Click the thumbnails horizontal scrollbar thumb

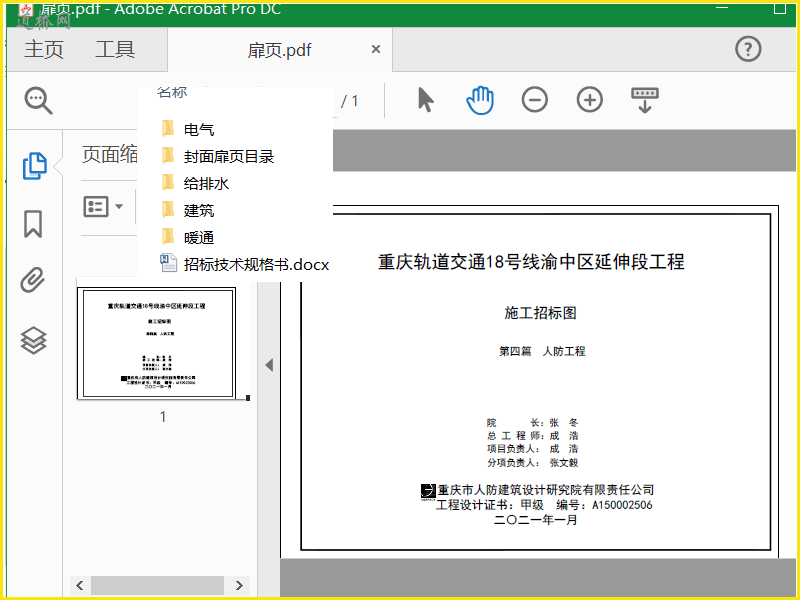tap(157, 585)
